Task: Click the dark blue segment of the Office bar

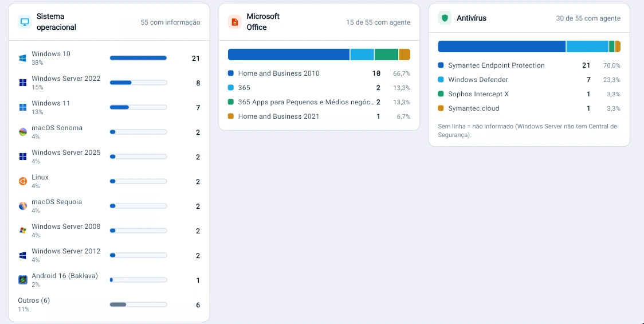Action: click(x=289, y=54)
